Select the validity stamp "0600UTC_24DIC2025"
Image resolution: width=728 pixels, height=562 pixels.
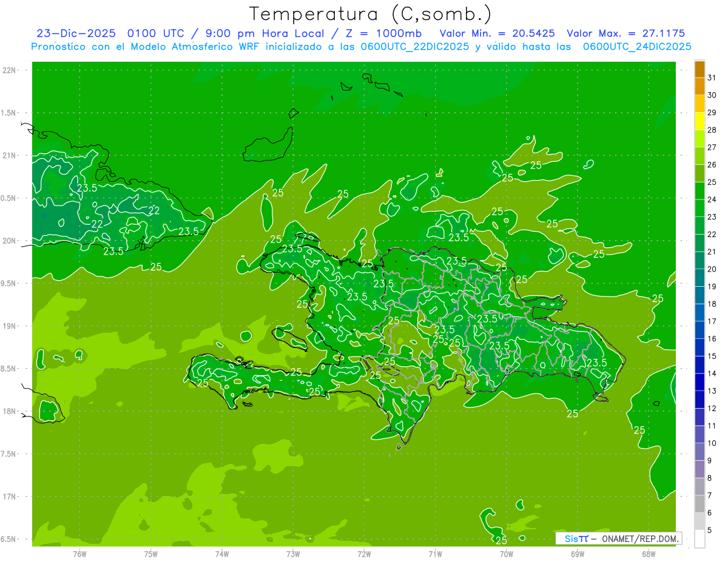coord(637,47)
